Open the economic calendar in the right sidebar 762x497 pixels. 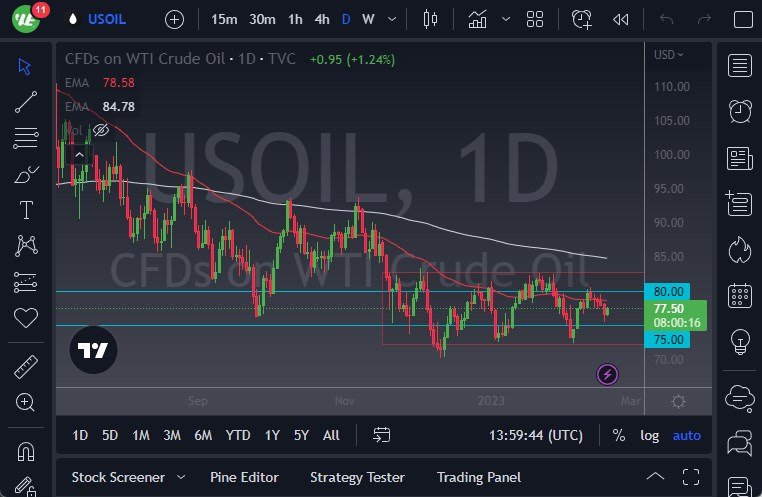pos(740,295)
